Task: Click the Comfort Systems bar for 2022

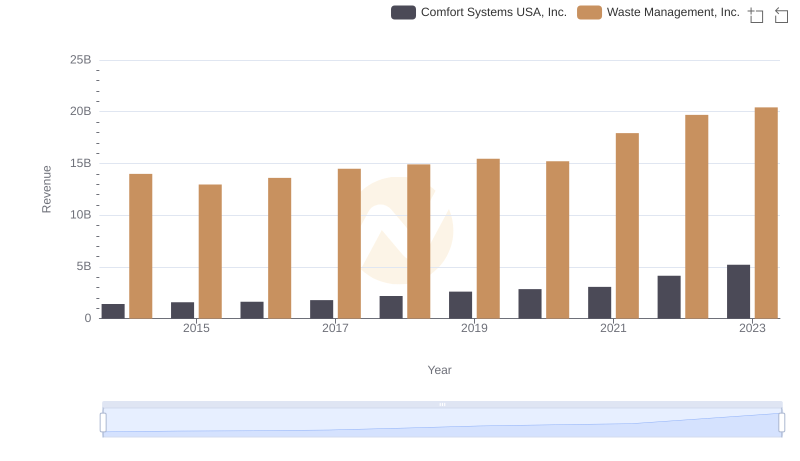Action: pos(669,297)
